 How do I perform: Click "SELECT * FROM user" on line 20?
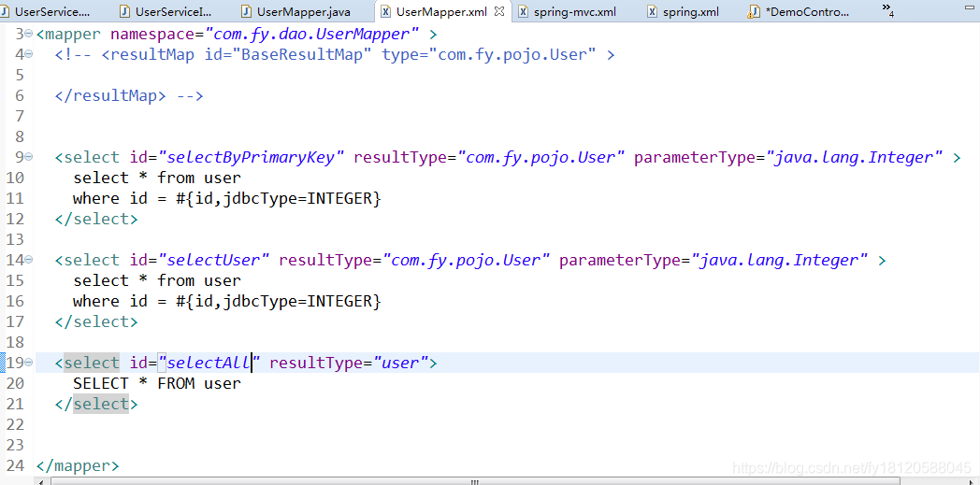tap(157, 383)
